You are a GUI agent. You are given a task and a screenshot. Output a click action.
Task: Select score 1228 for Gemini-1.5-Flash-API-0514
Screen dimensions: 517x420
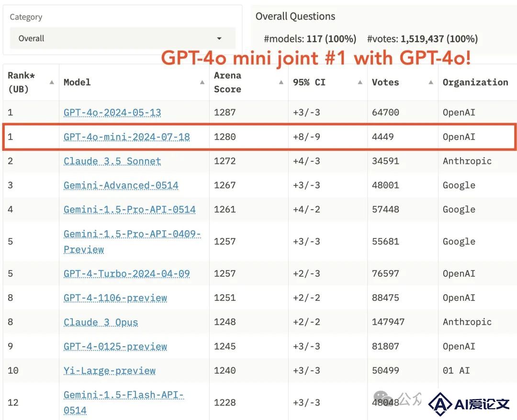coord(225,402)
